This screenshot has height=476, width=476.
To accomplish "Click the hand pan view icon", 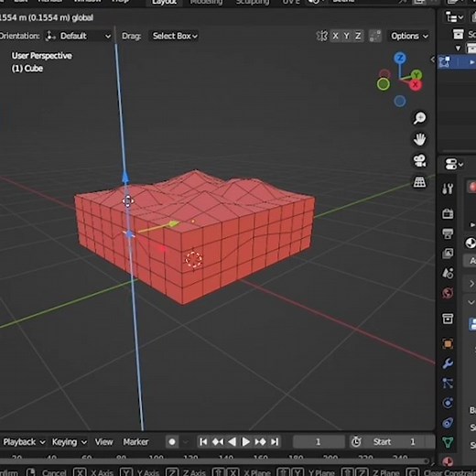I will (x=419, y=139).
